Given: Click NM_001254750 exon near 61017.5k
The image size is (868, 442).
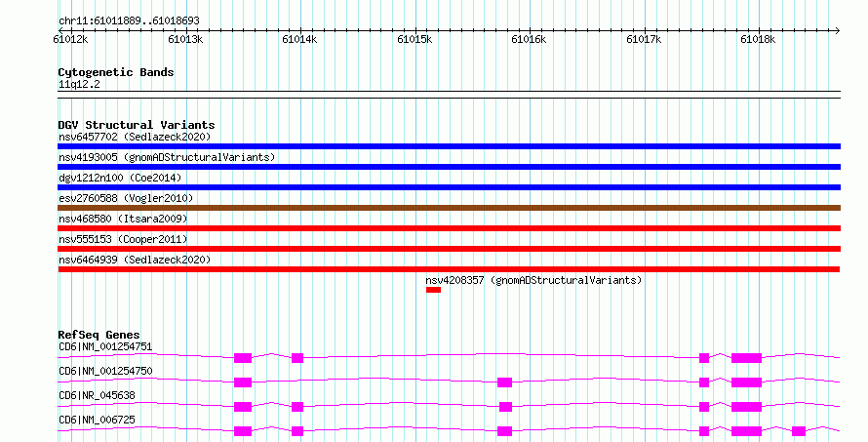Looking at the screenshot, I should (704, 382).
